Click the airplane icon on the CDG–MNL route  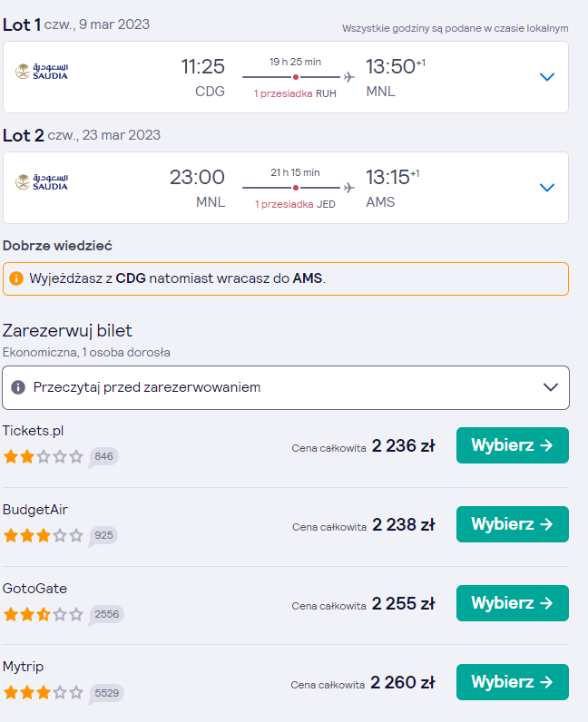tap(349, 77)
